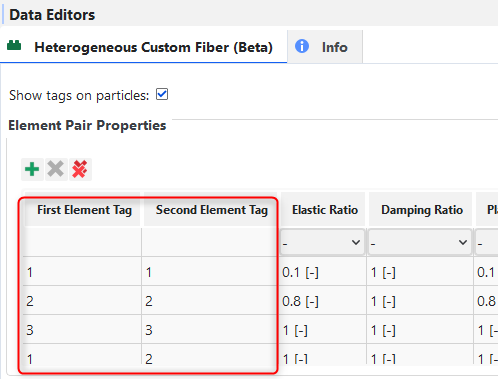This screenshot has height=379, width=498.
Task: Click the First Element Tag column header
Action: point(84,210)
